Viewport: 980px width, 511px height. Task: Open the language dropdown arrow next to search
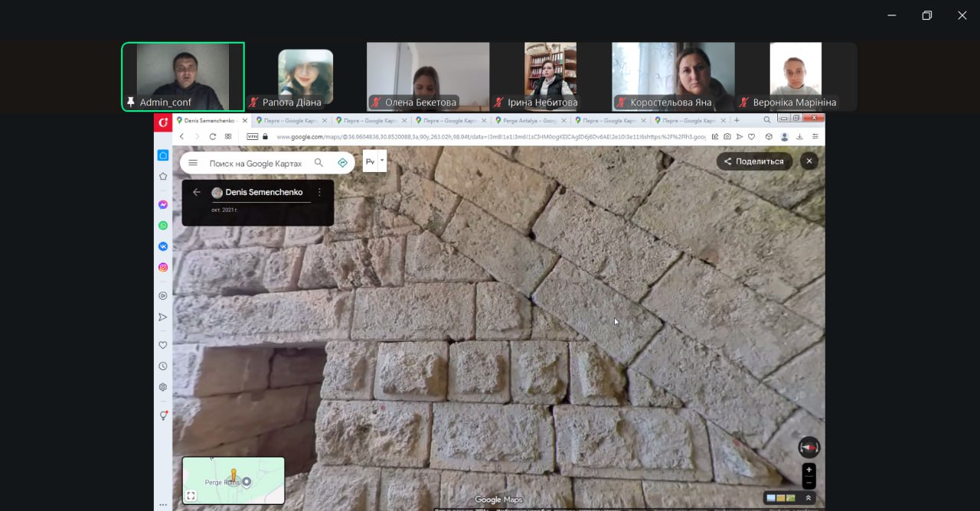(382, 161)
